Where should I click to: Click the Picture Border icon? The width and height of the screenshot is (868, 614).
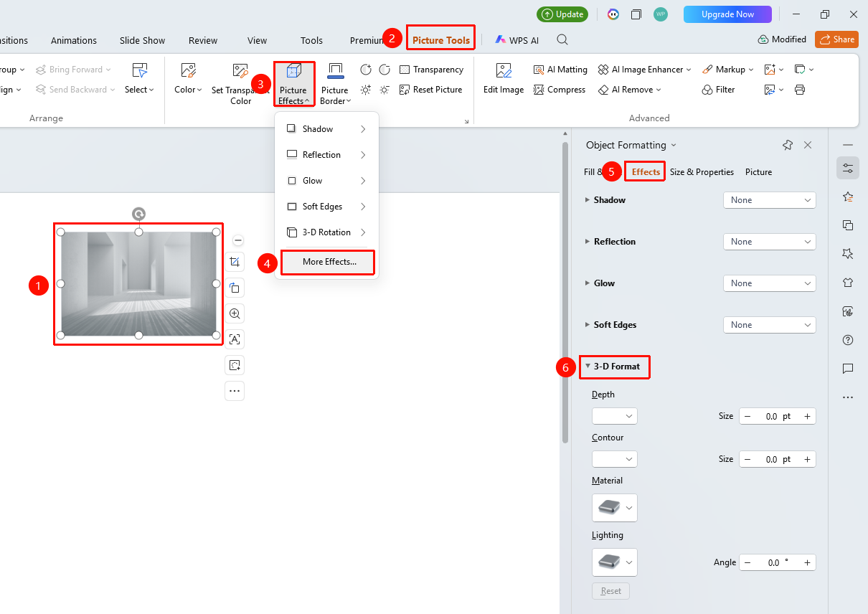click(x=334, y=71)
